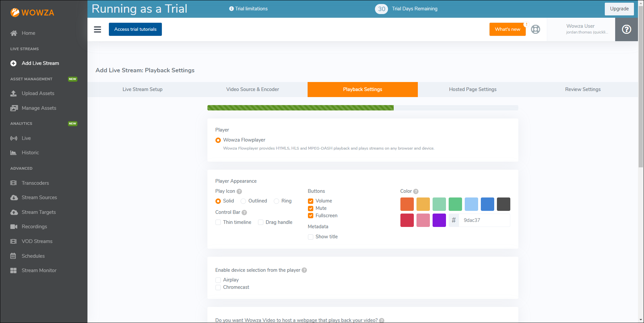
Task: Click the question mark help icon
Action: pyautogui.click(x=626, y=29)
